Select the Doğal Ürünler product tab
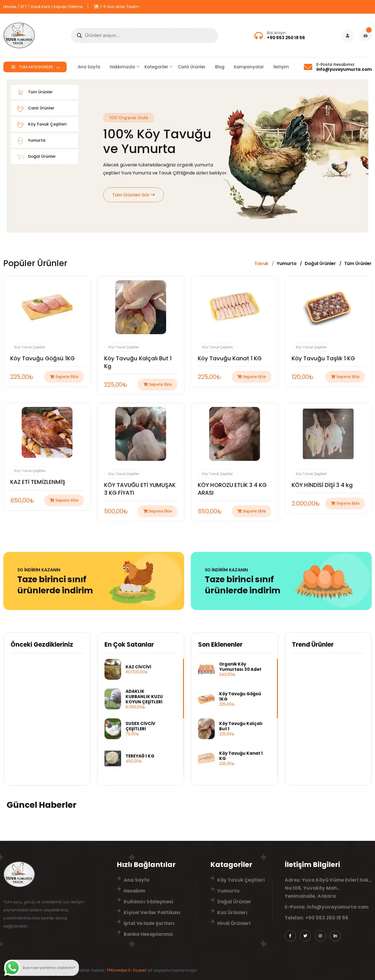The height and width of the screenshot is (980, 375). pyautogui.click(x=320, y=263)
